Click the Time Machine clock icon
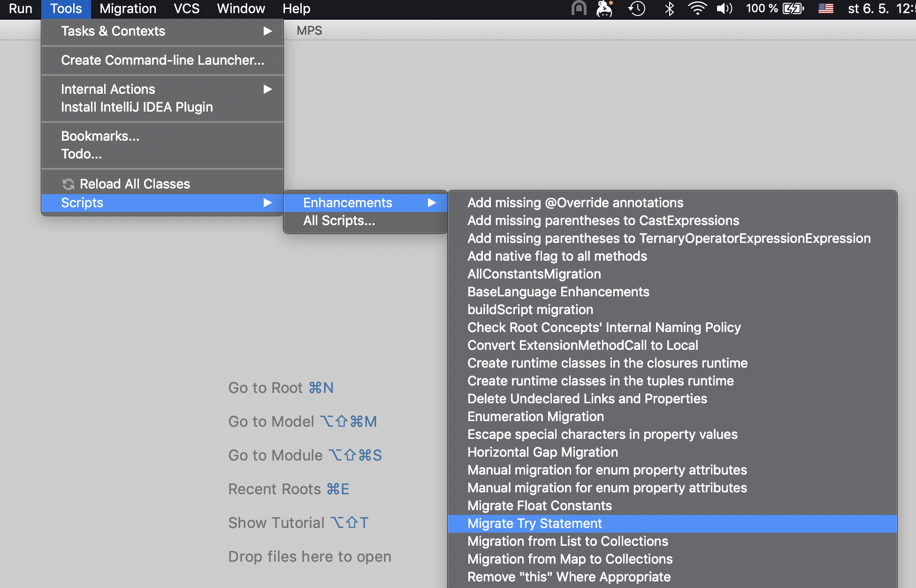Viewport: 916px width, 588px height. 637,8
